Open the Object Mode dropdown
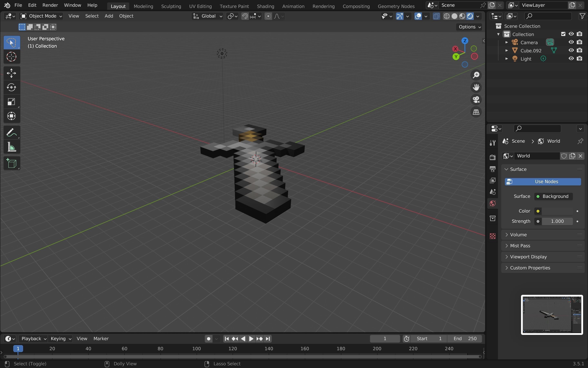The width and height of the screenshot is (588, 368). [x=41, y=16]
